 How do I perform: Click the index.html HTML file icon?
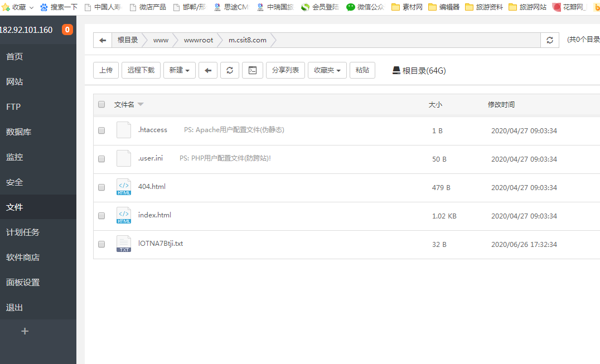pos(124,215)
